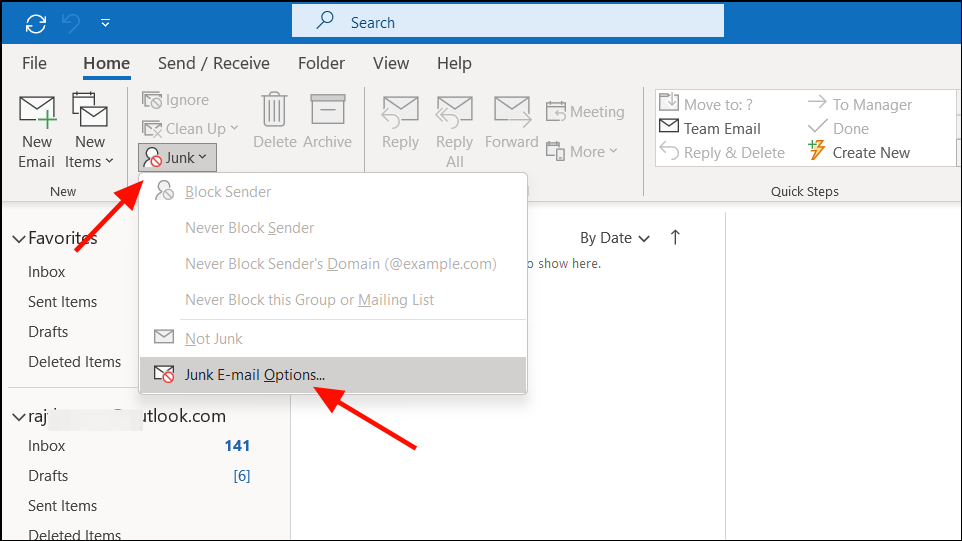Switch to the View tab
Viewport: 962px width, 541px height.
click(391, 63)
